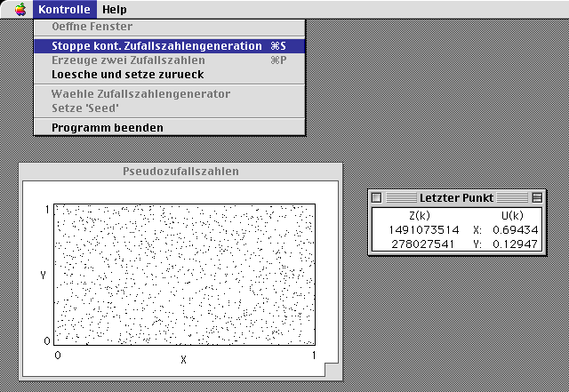The height and width of the screenshot is (392, 569).
Task: Click close box of Letzter Punkt window
Action: 377,198
